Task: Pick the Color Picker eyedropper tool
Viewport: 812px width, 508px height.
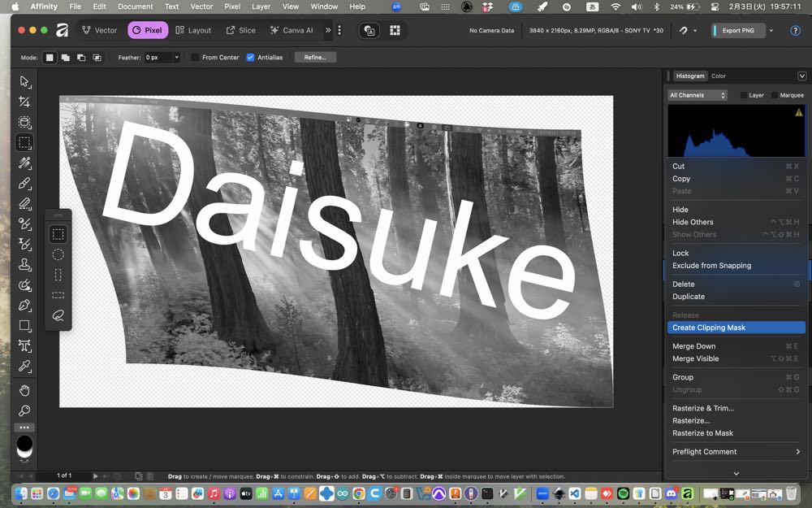Action: point(24,367)
